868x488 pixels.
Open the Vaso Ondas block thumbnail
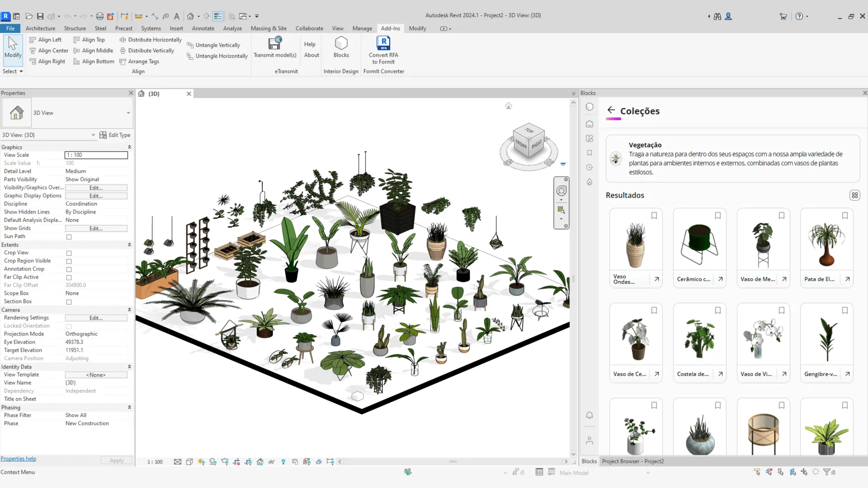pyautogui.click(x=635, y=239)
